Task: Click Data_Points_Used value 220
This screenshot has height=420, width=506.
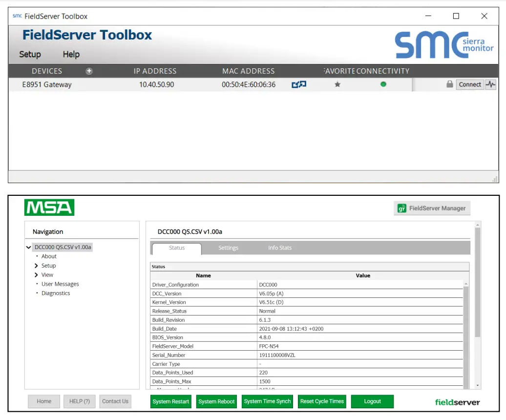Action: click(263, 373)
